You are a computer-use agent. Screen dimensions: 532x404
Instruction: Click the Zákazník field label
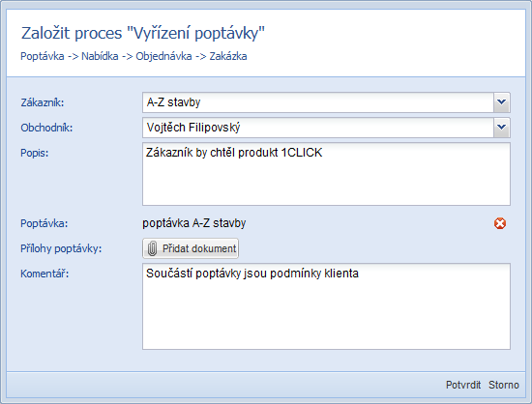pyautogui.click(x=43, y=102)
